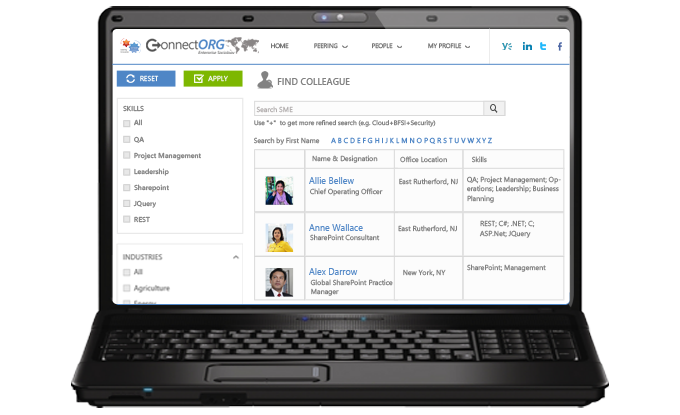Viewport: 680px width, 415px height.
Task: Click the magnifier search icon button
Action: (494, 108)
